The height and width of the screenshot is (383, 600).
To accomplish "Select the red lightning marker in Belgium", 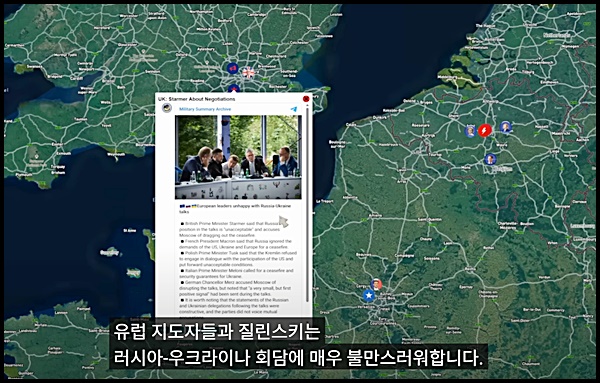I will 485,131.
